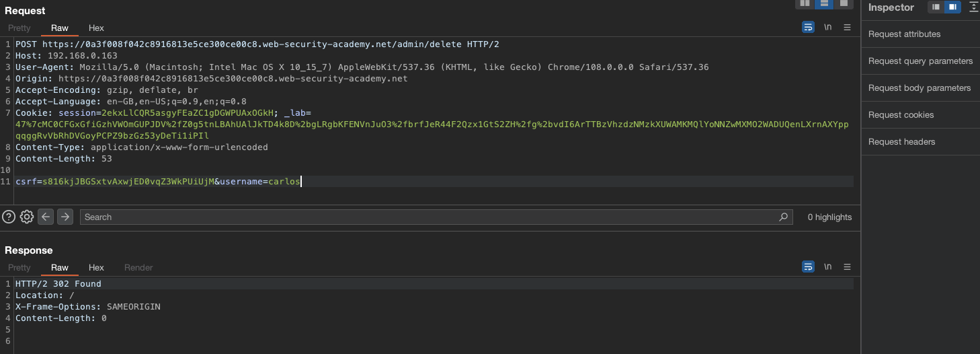Open the Response panel hamburger menu
The image size is (980, 354).
pos(847,267)
